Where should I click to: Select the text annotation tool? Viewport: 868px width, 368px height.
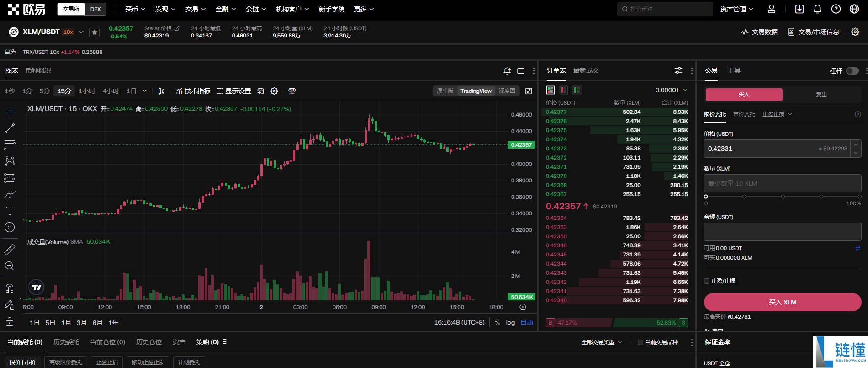[10, 211]
